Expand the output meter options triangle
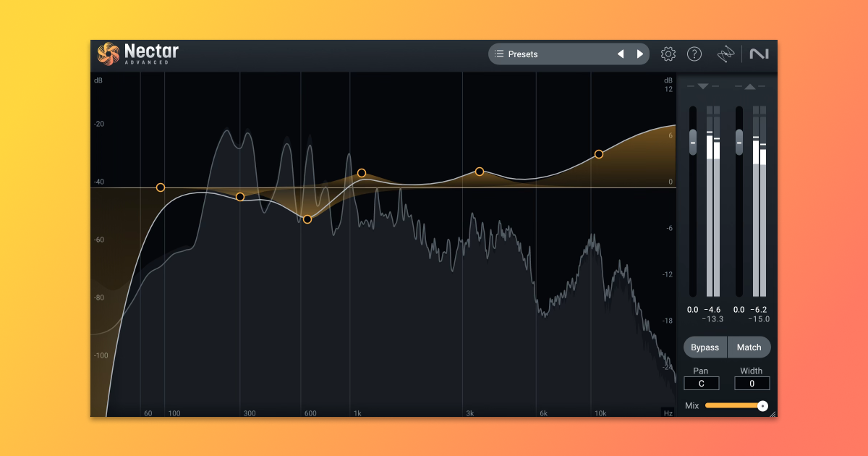 click(x=751, y=86)
